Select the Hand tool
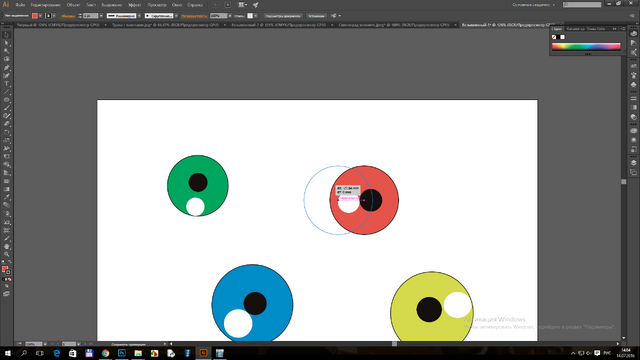640x360 pixels. [6, 247]
